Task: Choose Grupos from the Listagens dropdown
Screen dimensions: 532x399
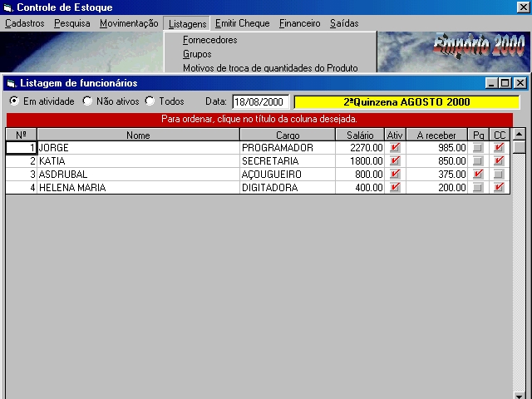Action: tap(197, 54)
